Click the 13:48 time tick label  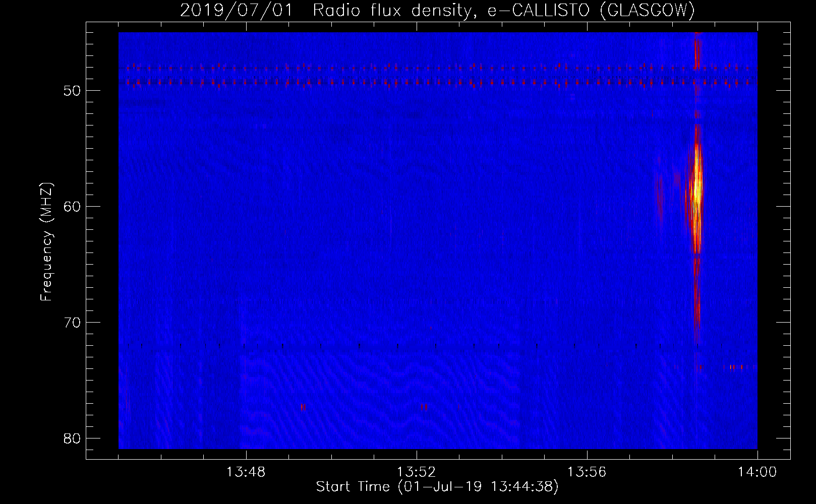246,472
